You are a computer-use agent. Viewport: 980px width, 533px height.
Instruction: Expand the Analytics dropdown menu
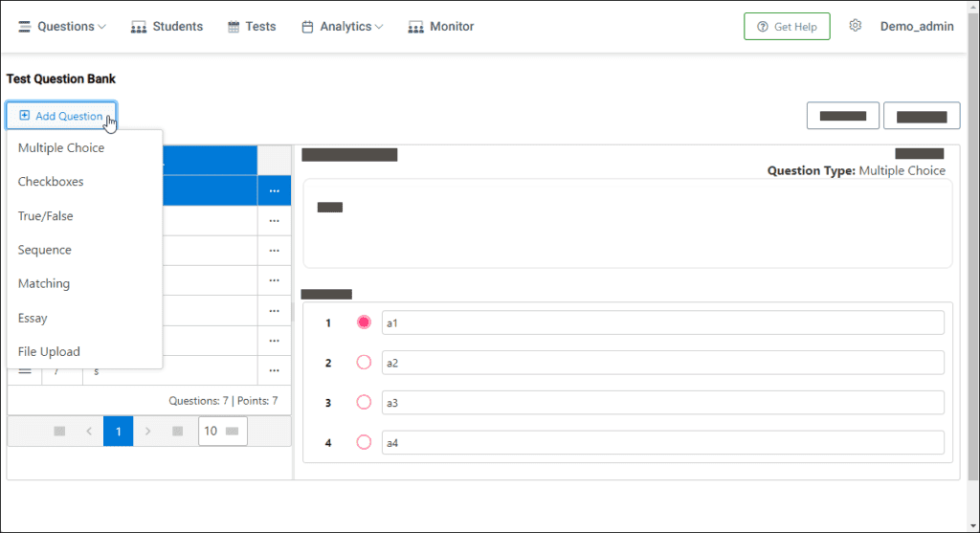(342, 27)
